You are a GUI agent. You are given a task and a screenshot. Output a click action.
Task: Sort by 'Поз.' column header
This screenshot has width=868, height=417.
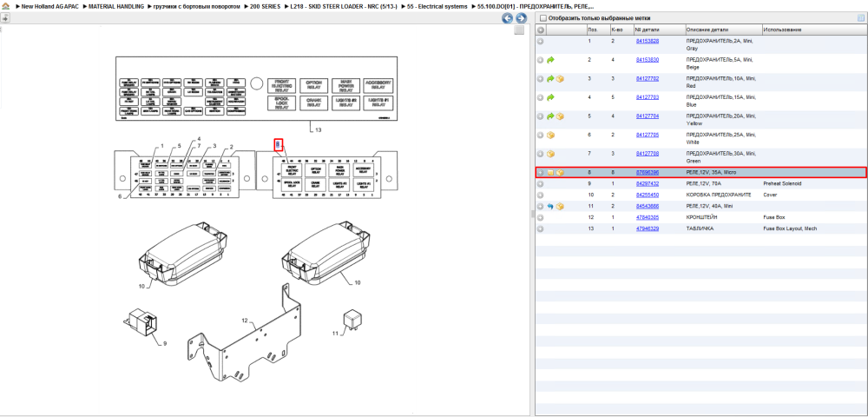pyautogui.click(x=597, y=30)
